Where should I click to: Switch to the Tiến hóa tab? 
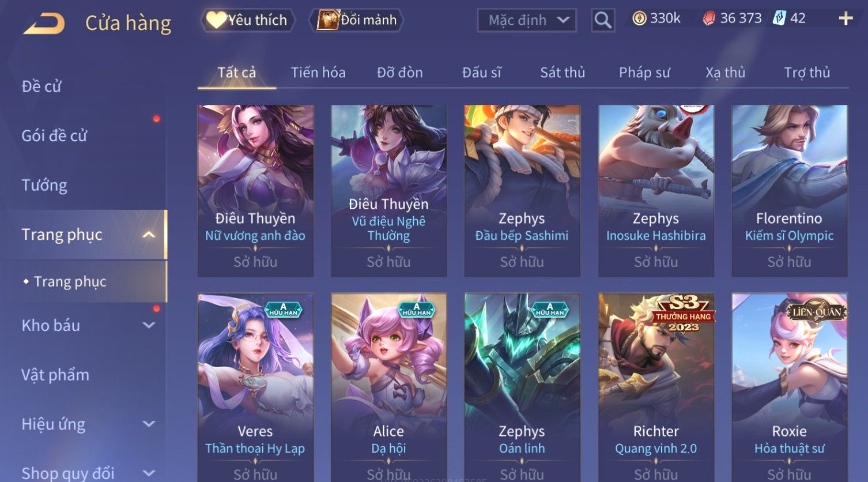pyautogui.click(x=318, y=73)
